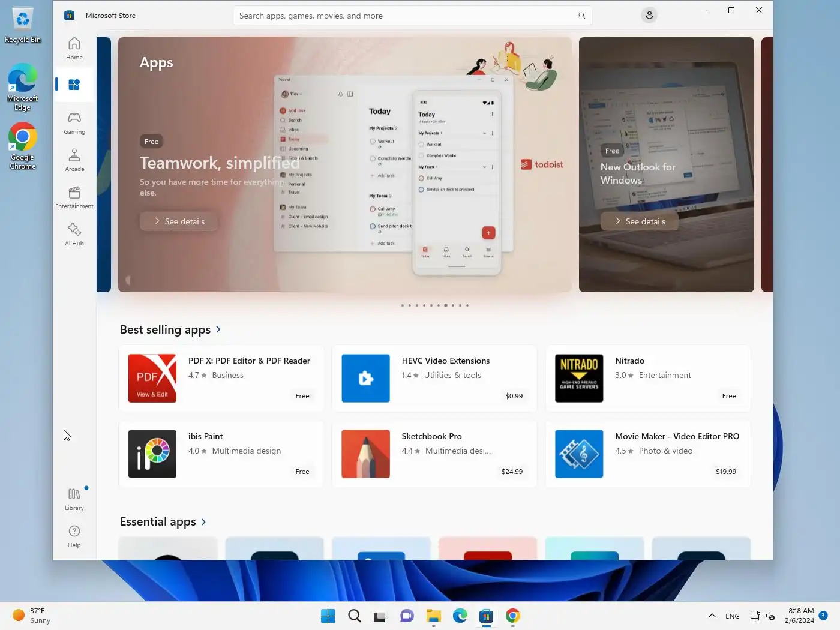Open the Essential apps heading link
The height and width of the screenshot is (630, 840).
pyautogui.click(x=158, y=522)
